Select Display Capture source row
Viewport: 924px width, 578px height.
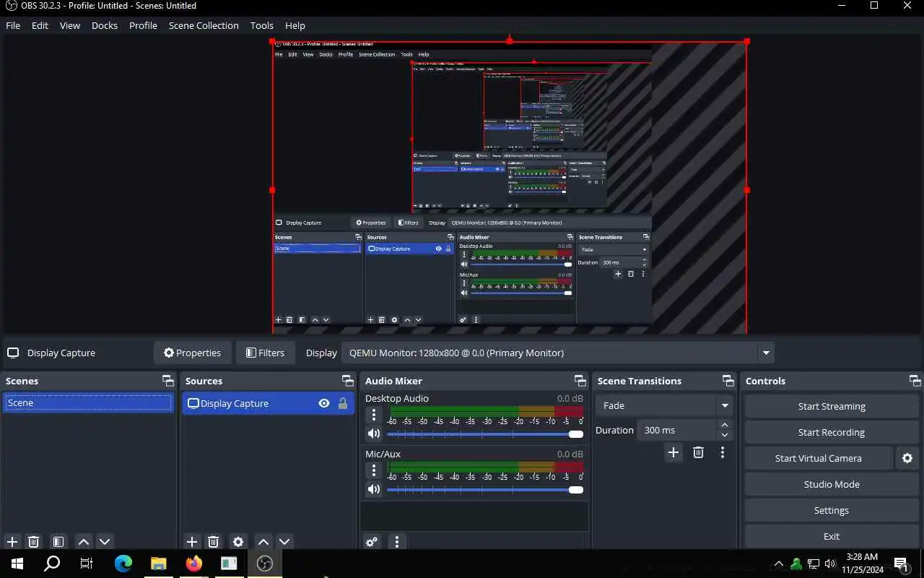click(x=268, y=403)
